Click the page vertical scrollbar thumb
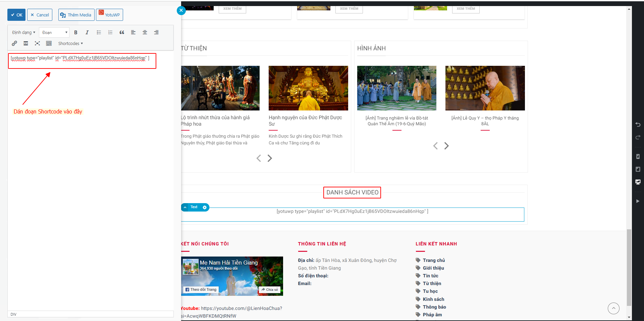This screenshot has height=321, width=644. pyautogui.click(x=629, y=268)
